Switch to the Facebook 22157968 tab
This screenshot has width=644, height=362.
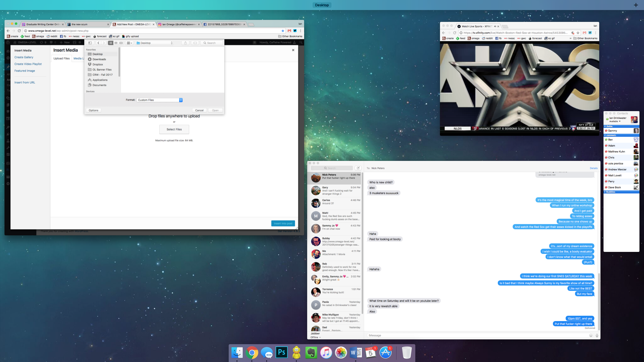[224, 24]
